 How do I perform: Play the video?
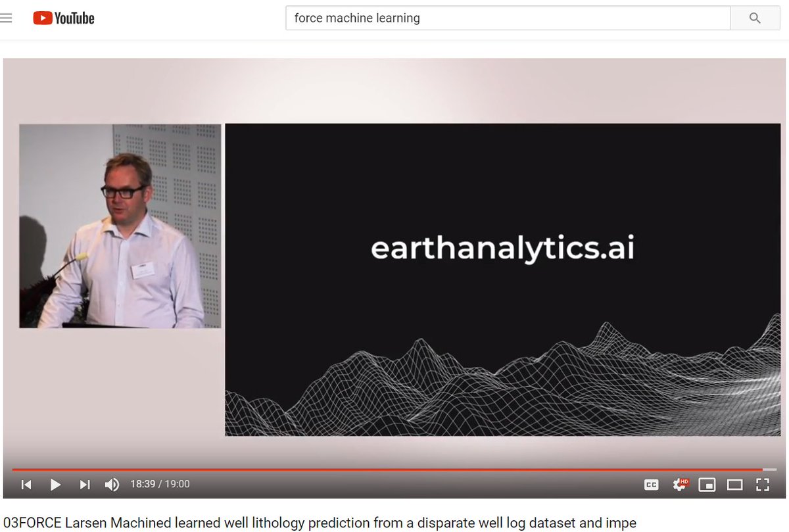(55, 485)
